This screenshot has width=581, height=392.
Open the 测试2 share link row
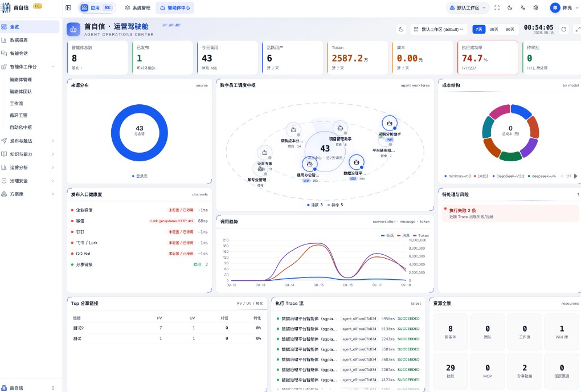pos(167,328)
